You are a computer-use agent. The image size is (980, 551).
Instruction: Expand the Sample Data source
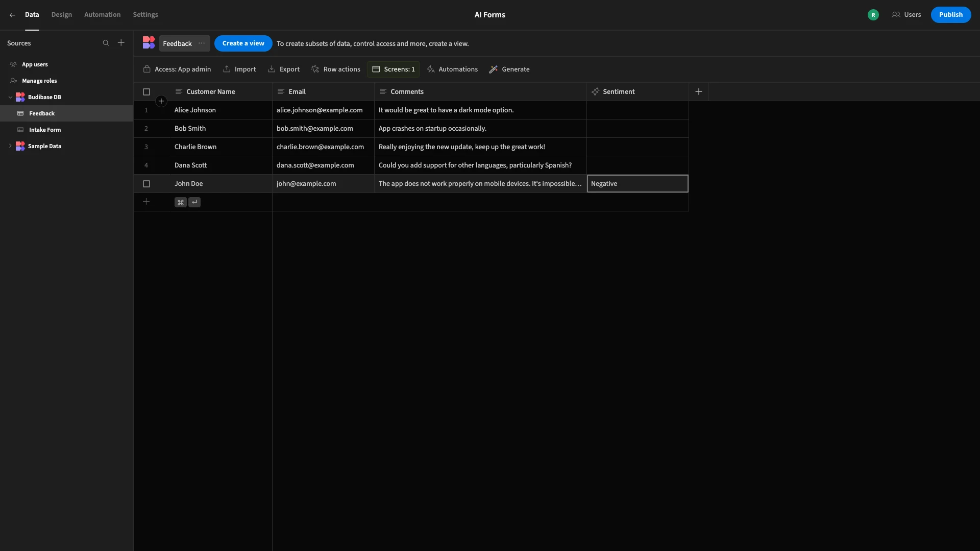pos(10,146)
